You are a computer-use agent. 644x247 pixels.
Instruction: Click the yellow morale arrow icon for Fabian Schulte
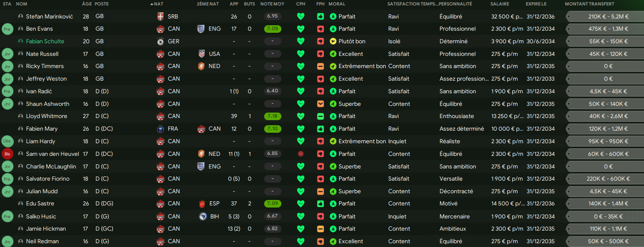[x=333, y=41]
